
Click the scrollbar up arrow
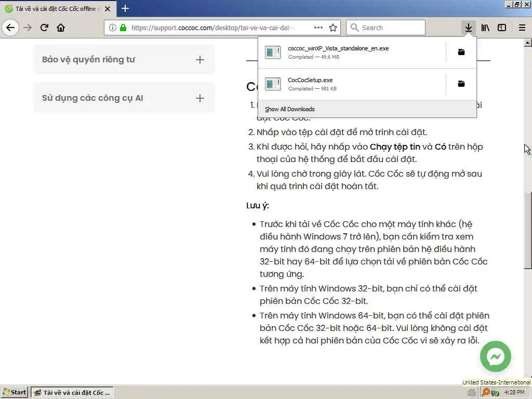pos(527,43)
